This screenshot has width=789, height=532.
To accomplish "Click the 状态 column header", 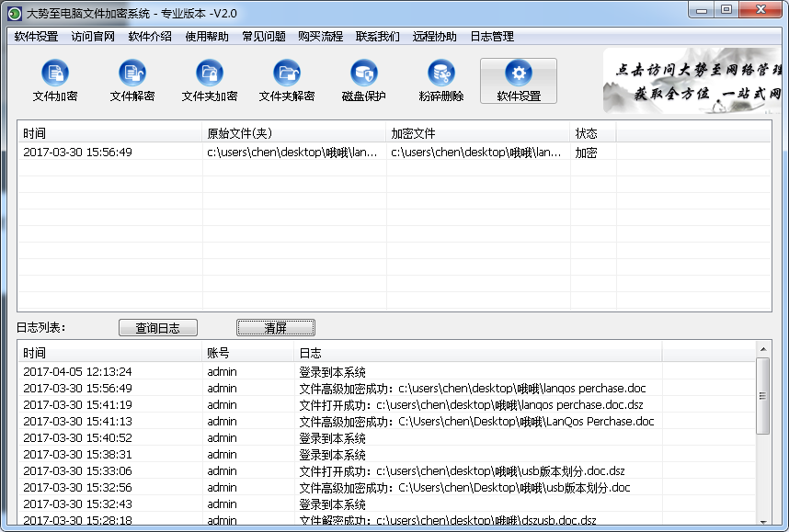I will (x=592, y=133).
